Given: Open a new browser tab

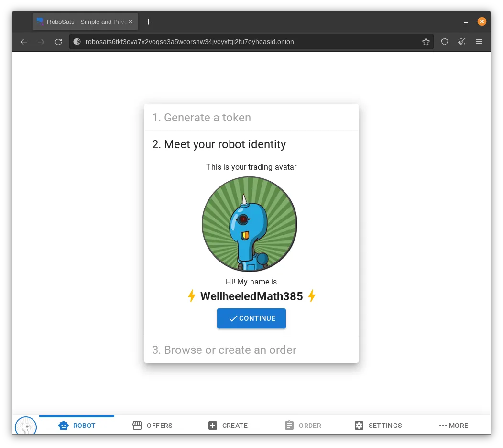Looking at the screenshot, I should coord(148,22).
